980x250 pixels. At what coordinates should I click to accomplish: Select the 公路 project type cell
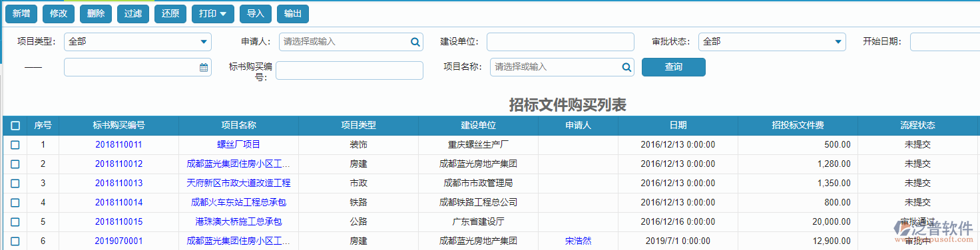(x=359, y=221)
